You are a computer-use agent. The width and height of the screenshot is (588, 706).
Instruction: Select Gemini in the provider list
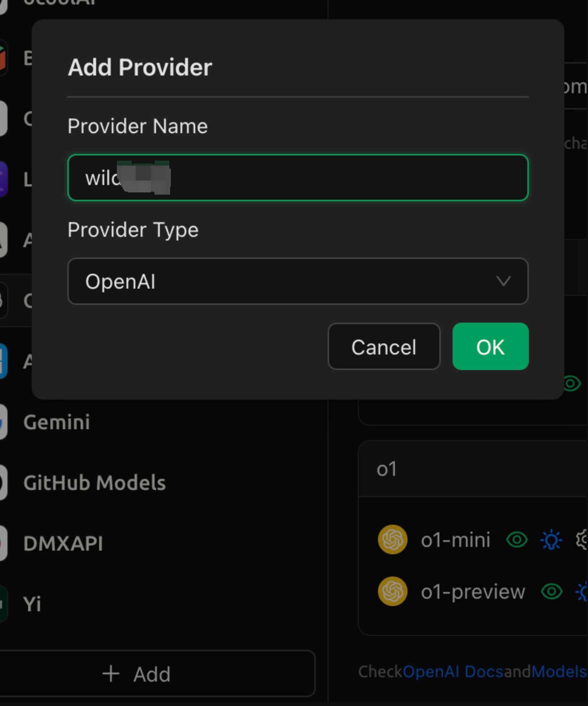(57, 422)
